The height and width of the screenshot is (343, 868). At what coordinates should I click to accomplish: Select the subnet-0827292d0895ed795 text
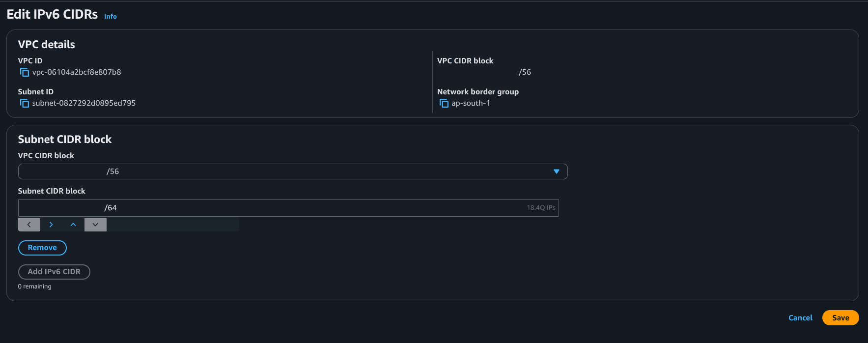84,103
